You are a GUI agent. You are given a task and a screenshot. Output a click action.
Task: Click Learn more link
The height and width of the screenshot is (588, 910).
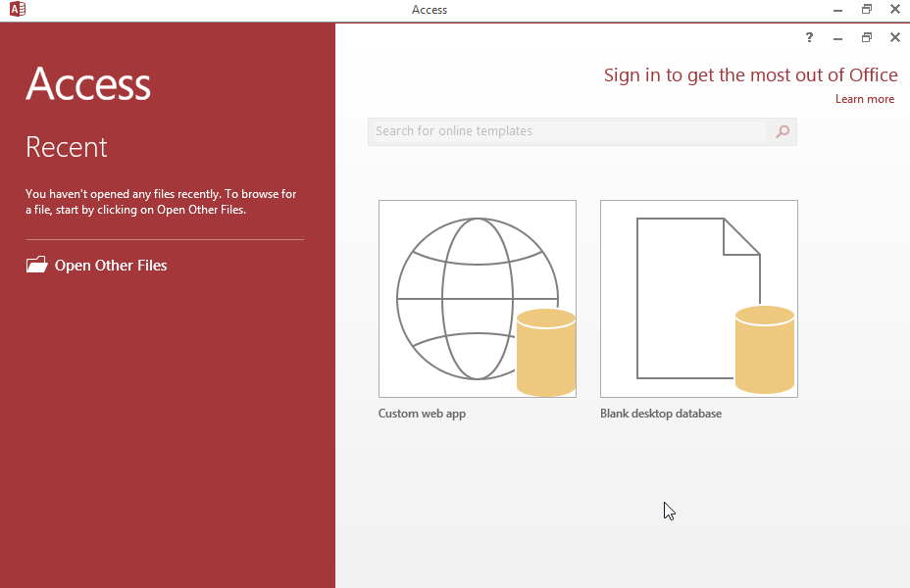point(865,99)
